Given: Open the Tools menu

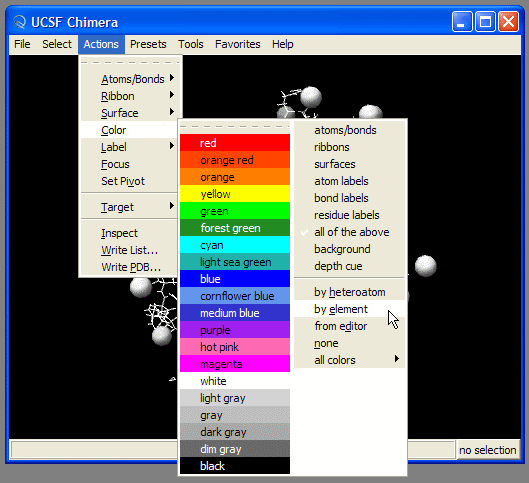Looking at the screenshot, I should tap(191, 44).
